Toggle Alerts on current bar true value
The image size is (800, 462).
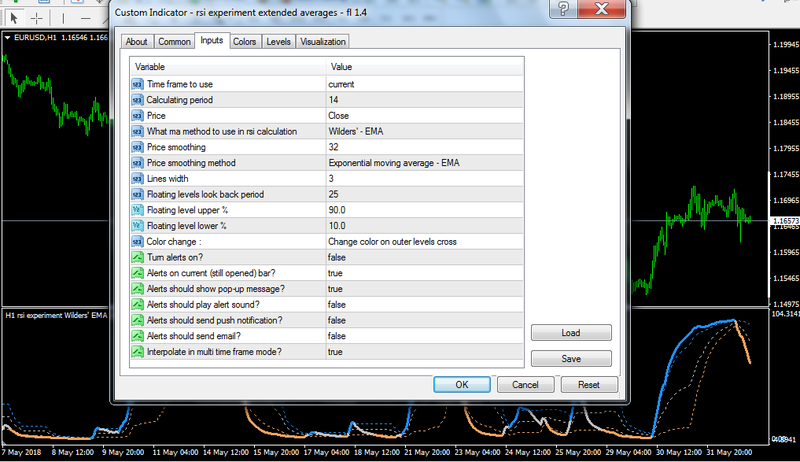tap(425, 273)
